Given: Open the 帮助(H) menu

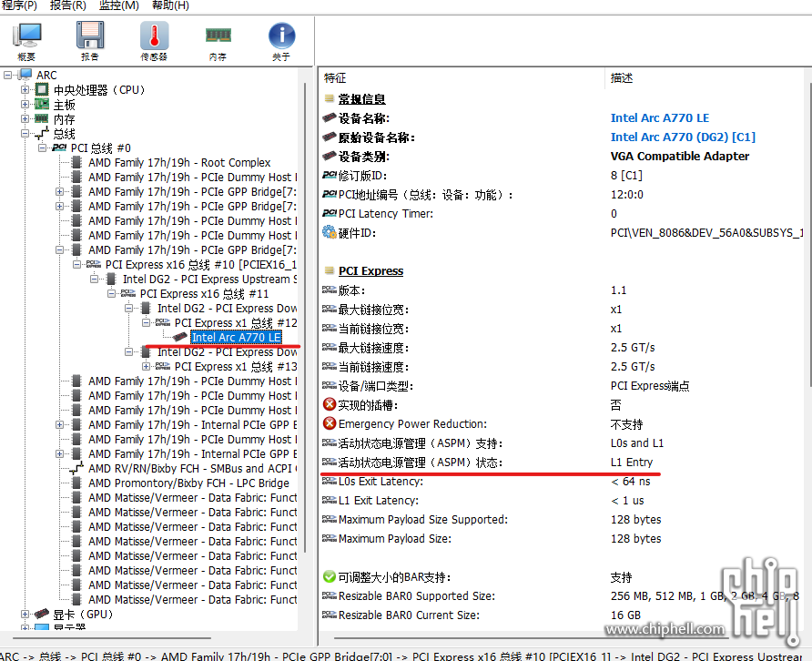Looking at the screenshot, I should click(170, 5).
